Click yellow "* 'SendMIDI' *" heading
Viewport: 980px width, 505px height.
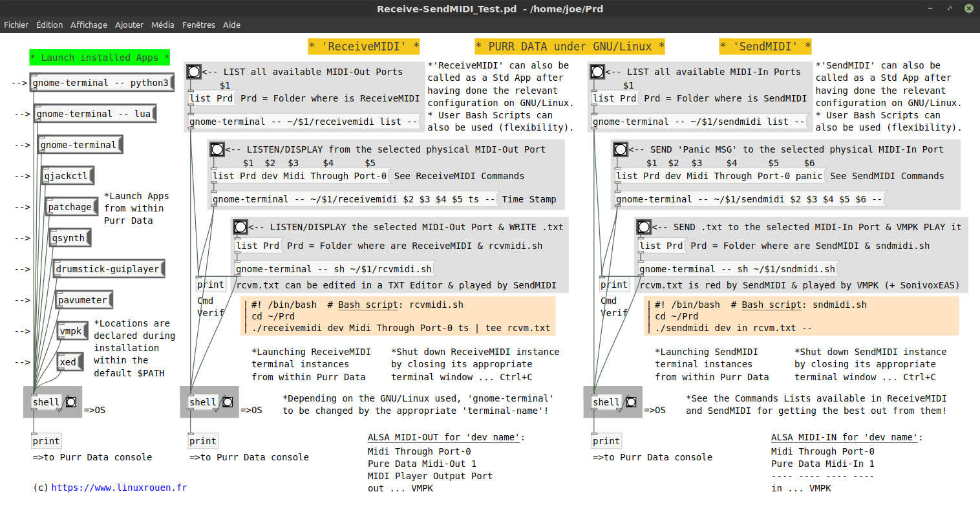[x=765, y=47]
